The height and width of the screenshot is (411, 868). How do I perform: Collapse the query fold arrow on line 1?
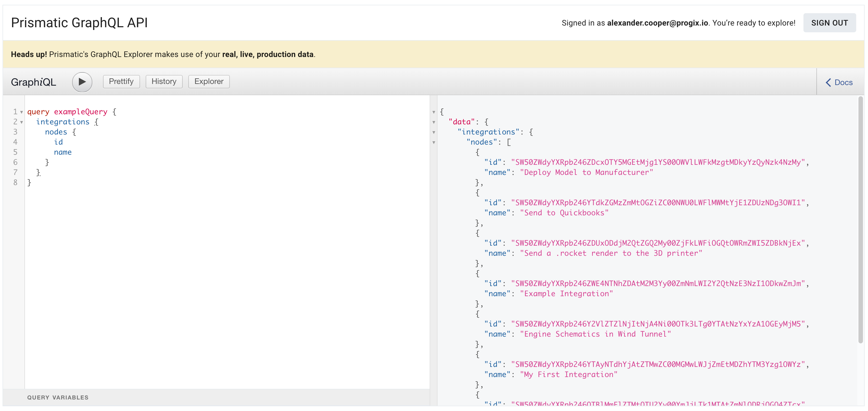pos(22,112)
